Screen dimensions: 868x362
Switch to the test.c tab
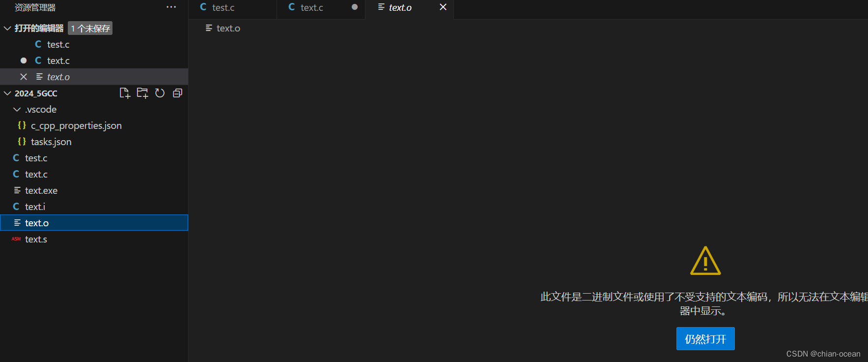point(223,8)
